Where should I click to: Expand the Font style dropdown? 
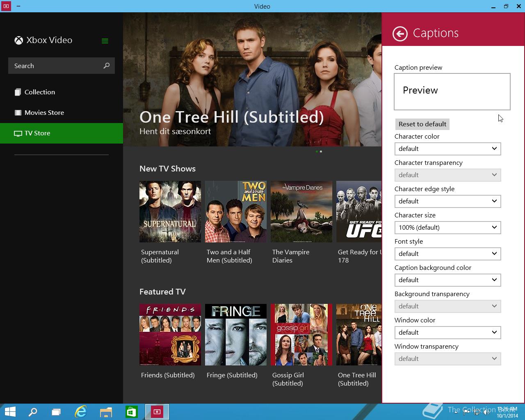click(447, 253)
